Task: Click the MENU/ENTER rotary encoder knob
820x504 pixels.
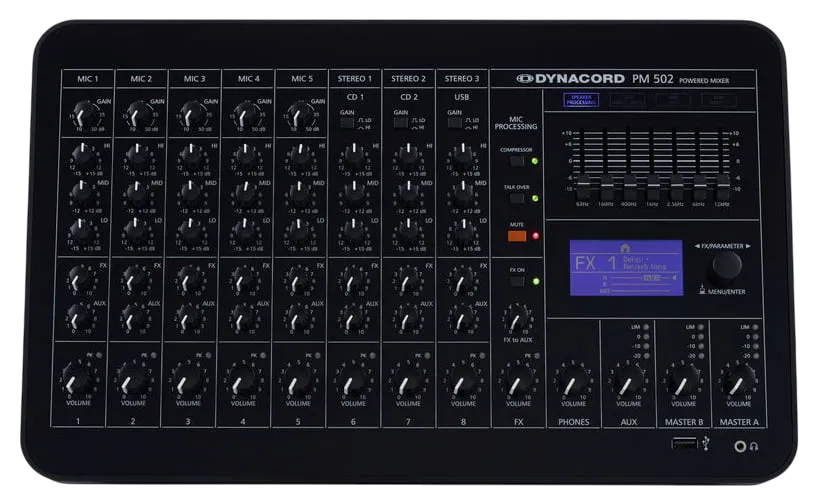Action: [x=727, y=268]
